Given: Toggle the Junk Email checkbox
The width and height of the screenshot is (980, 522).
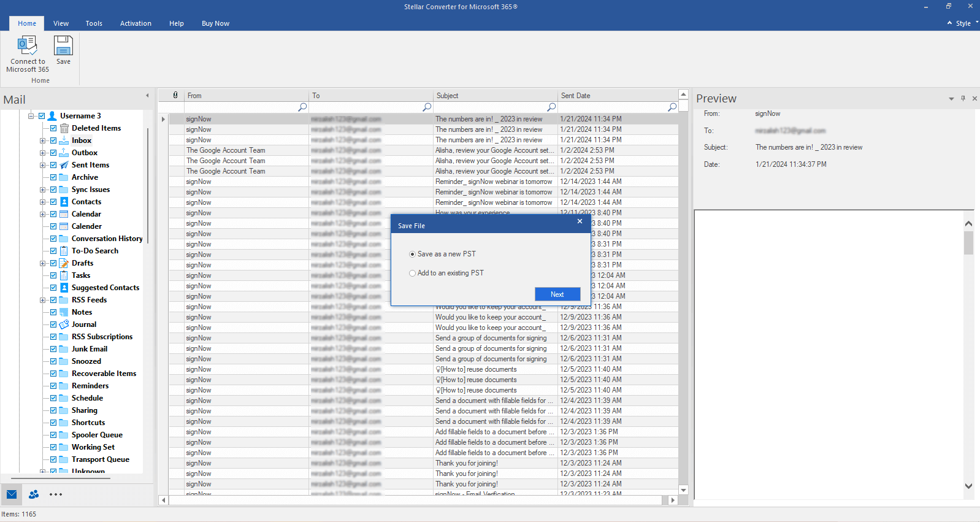Looking at the screenshot, I should click(x=53, y=349).
